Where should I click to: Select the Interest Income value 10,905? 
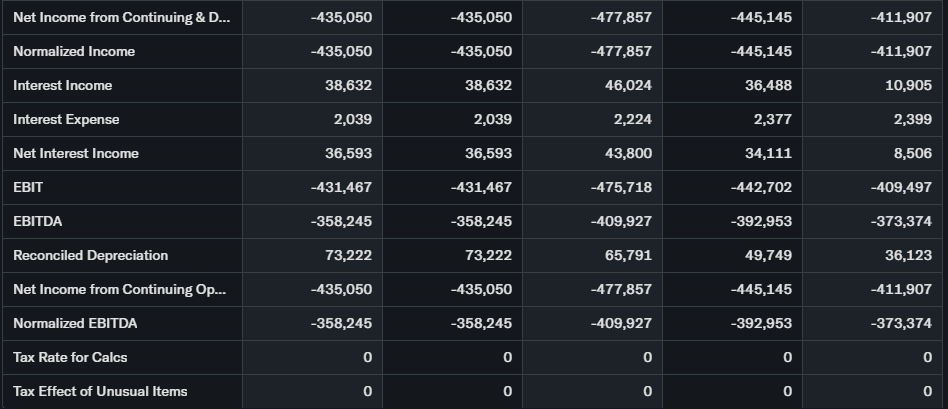coord(908,86)
